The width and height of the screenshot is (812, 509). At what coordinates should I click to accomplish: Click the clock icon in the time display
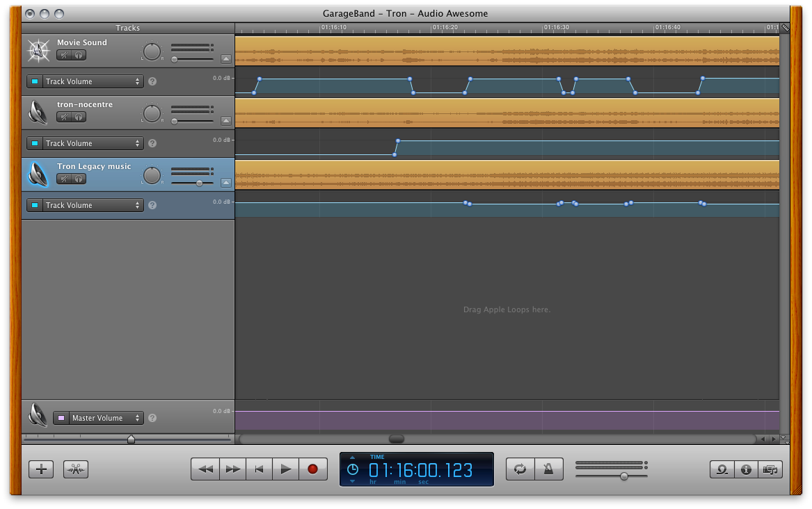(x=353, y=469)
